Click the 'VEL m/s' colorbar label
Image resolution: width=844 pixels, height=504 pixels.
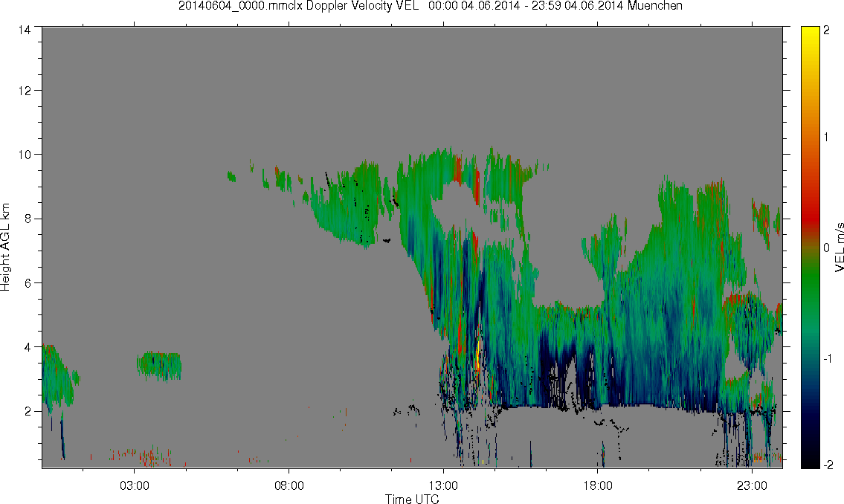(x=839, y=248)
